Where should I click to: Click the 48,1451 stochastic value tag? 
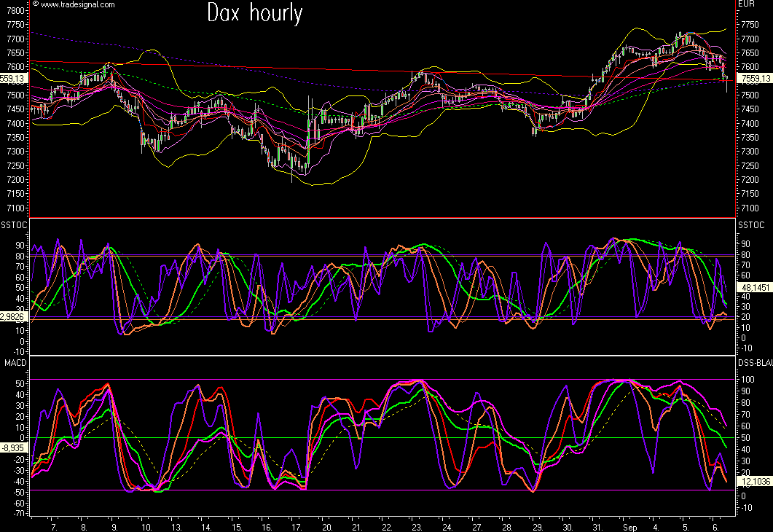coord(754,287)
